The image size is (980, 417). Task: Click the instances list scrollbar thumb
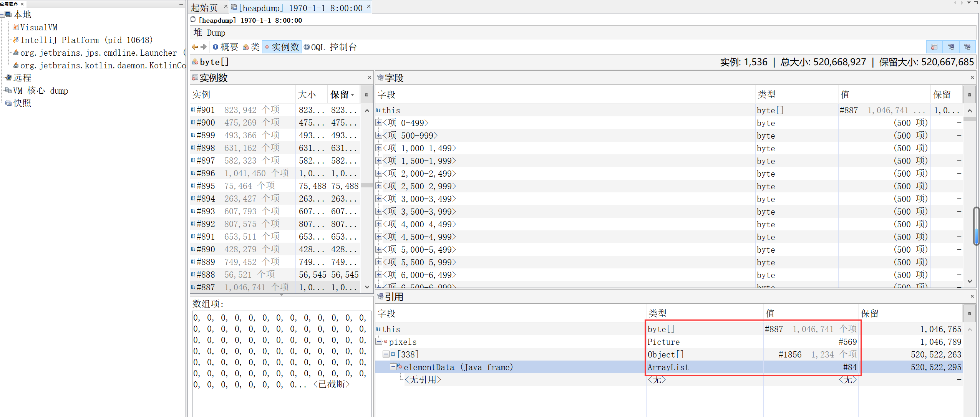tap(367, 185)
